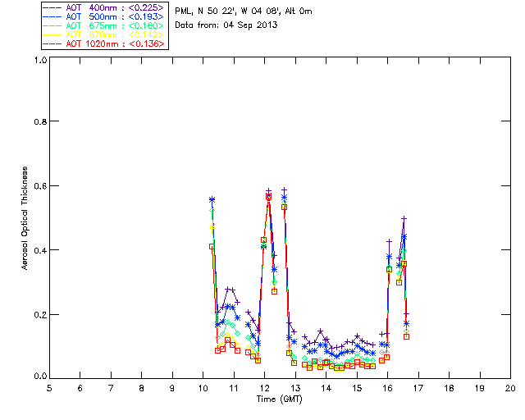Image resolution: width=525 pixels, height=420 pixels.
Task: Click the x-axis label 20
Action: [510, 388]
